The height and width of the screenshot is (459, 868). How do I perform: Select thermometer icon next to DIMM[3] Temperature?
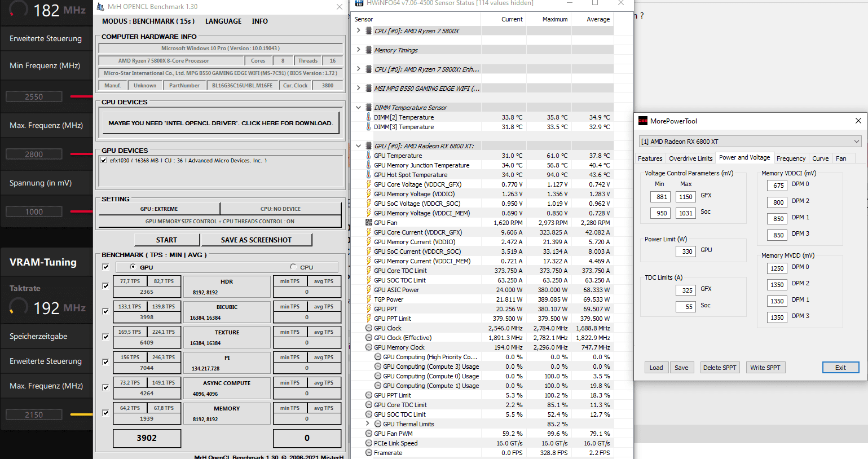tap(369, 127)
